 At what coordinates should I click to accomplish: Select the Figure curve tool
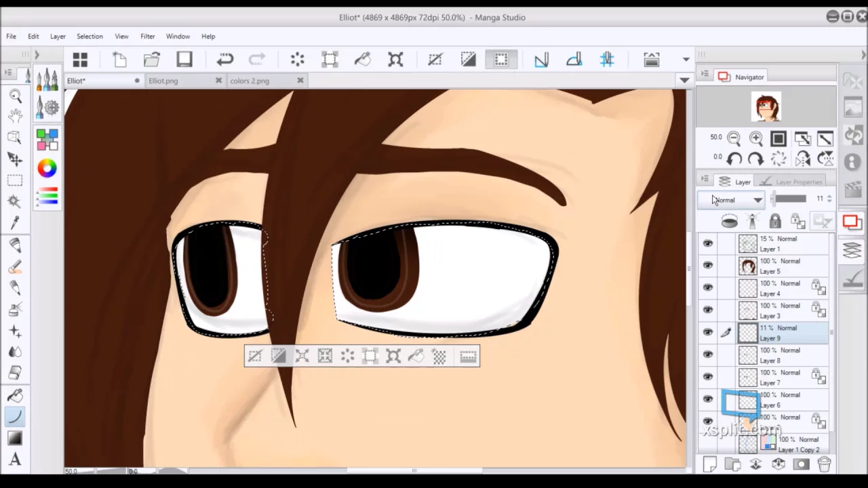15,417
